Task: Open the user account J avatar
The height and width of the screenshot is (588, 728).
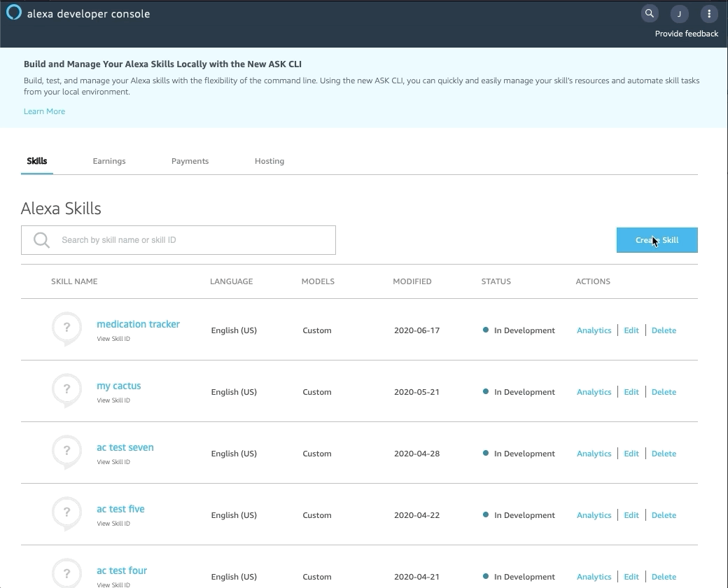Action: [679, 13]
